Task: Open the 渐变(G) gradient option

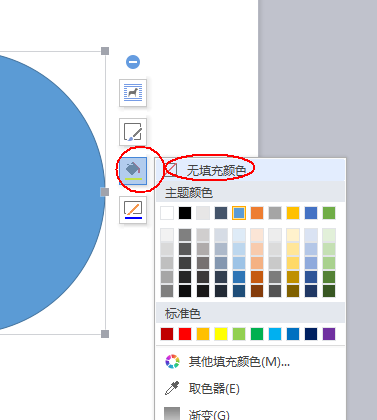Action: 209,415
